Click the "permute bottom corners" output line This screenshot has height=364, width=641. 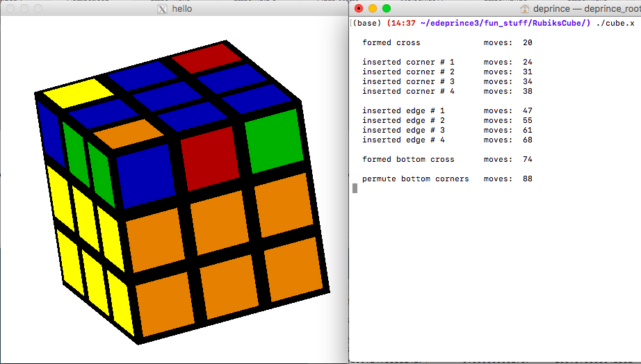coord(415,179)
